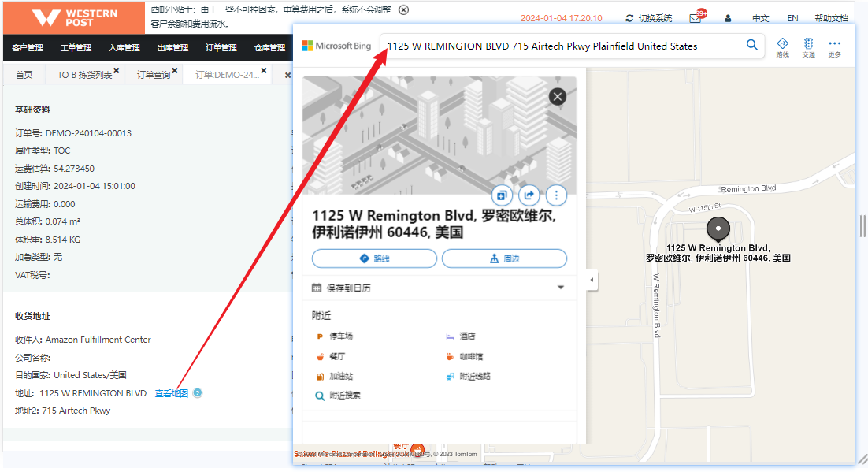
Task: Close the 订单查询 tab
Action: click(x=175, y=70)
